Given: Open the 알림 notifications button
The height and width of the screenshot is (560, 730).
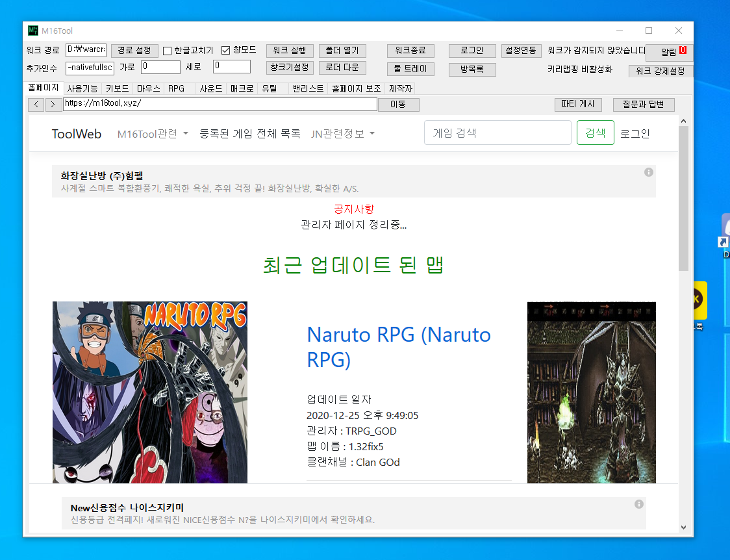Looking at the screenshot, I should click(x=670, y=52).
